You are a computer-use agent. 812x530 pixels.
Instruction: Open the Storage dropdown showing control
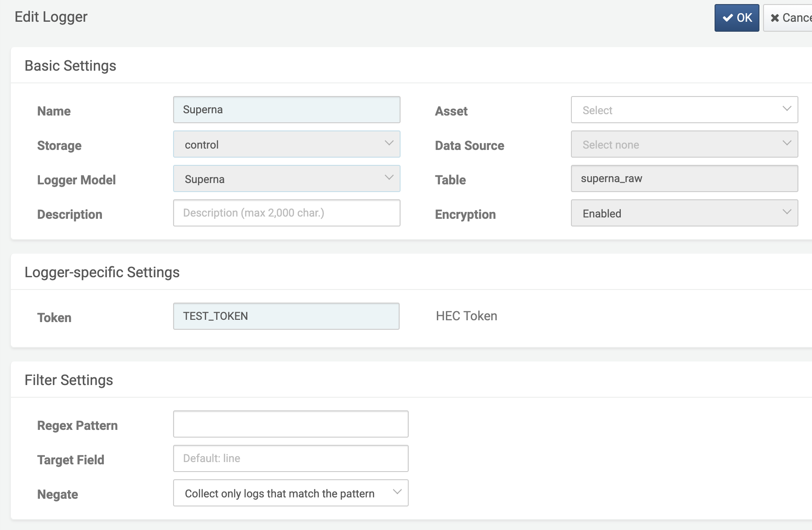tap(287, 144)
